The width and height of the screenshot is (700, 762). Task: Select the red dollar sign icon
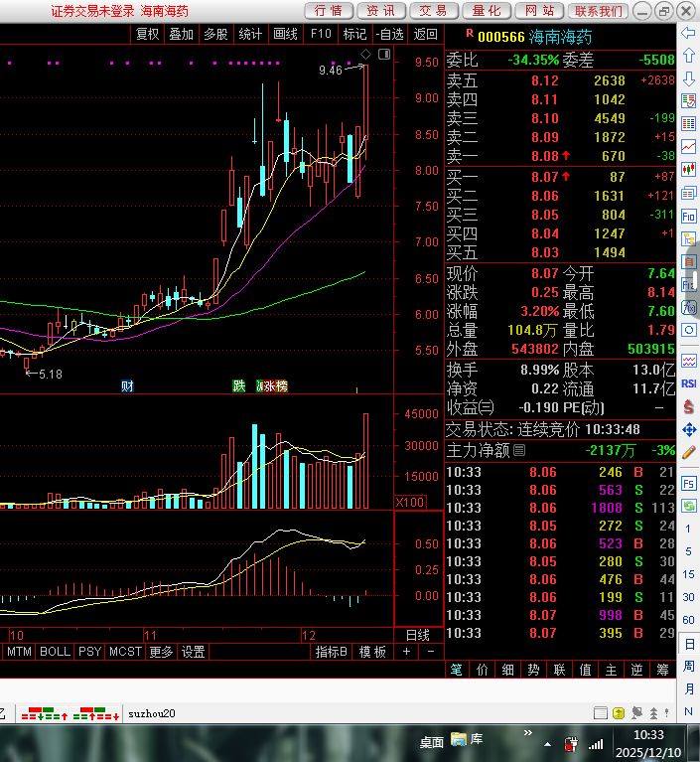pyautogui.click(x=688, y=406)
